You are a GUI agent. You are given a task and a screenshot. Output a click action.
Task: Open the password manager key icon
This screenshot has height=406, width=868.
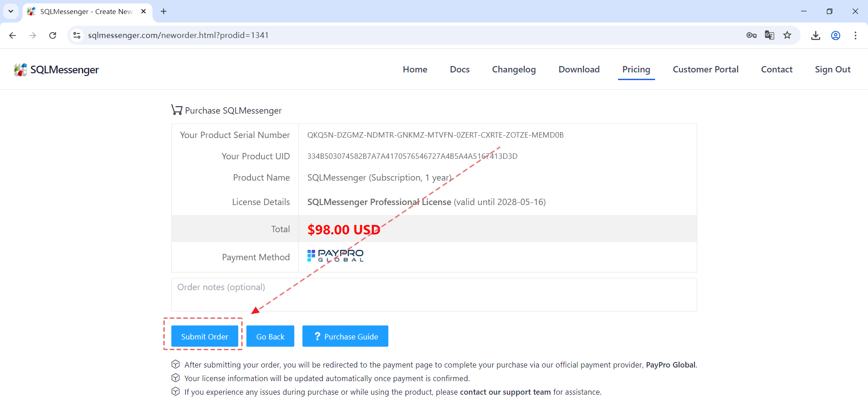pos(751,35)
